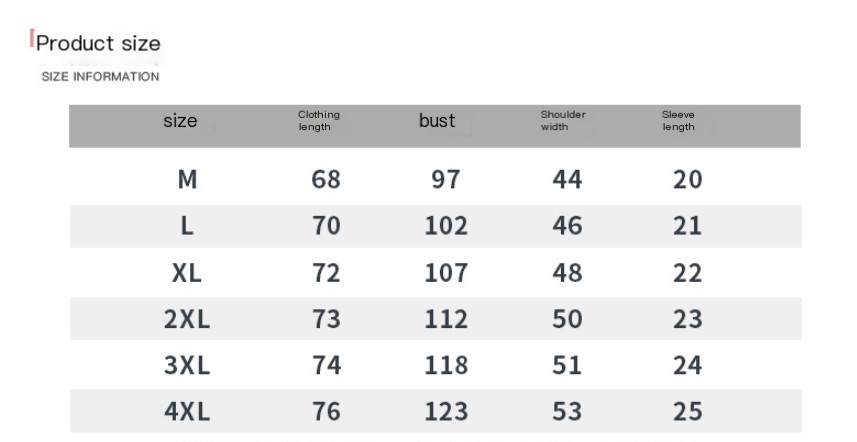
Task: Click the 'Clothing length' column header
Action: (319, 121)
